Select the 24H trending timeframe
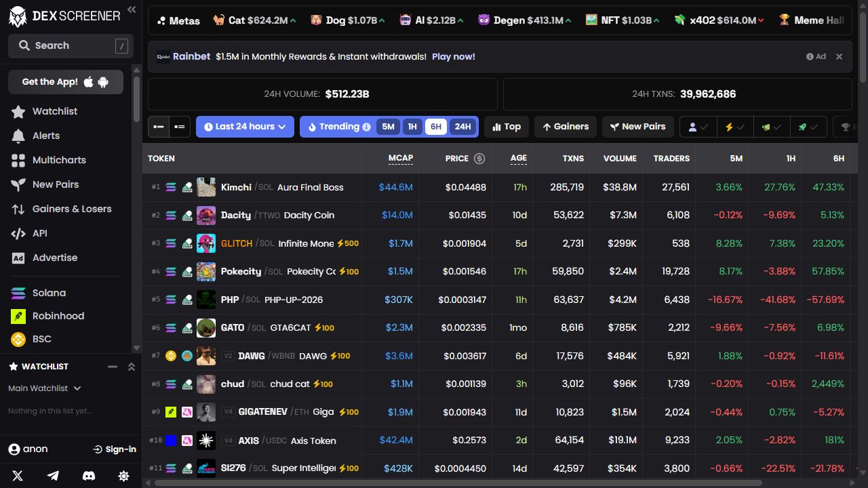This screenshot has width=868, height=488. tap(462, 127)
